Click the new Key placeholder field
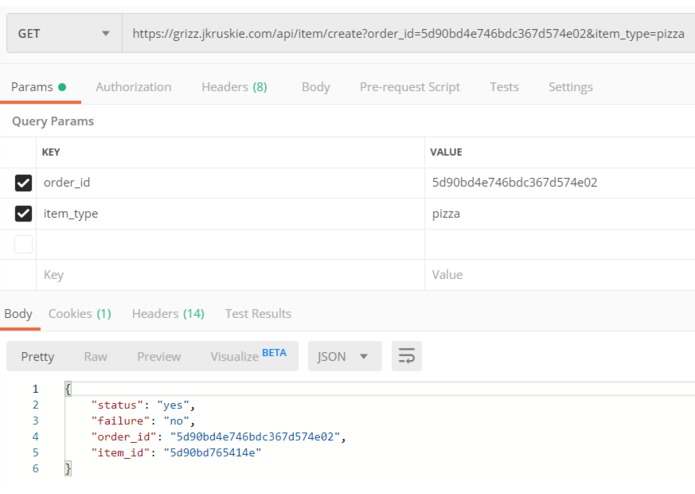 [x=230, y=275]
